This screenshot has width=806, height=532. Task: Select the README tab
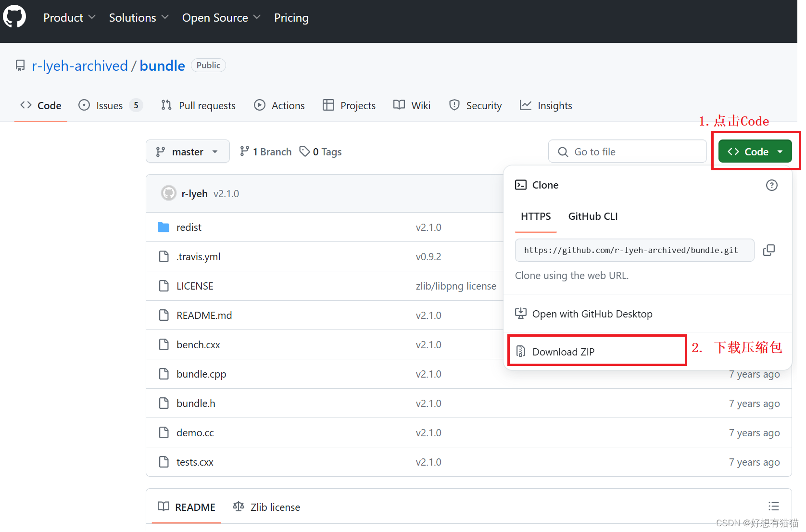(x=187, y=507)
